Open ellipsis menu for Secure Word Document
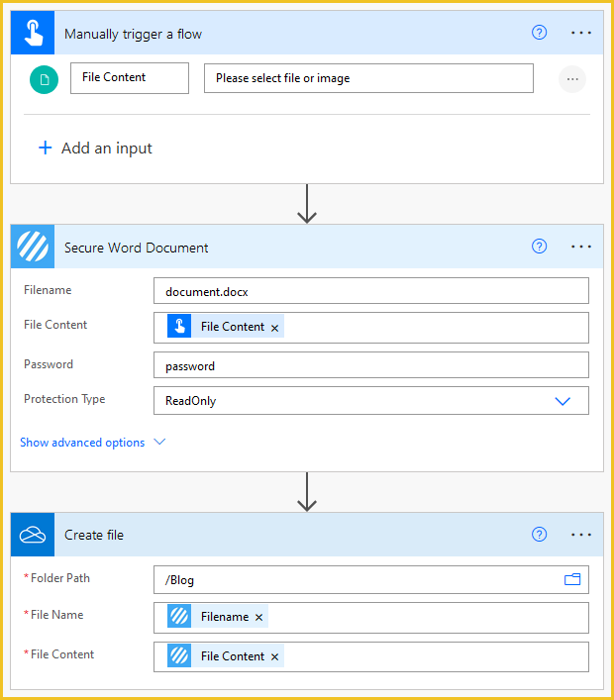Viewport: 614px width, 700px height. tap(581, 247)
